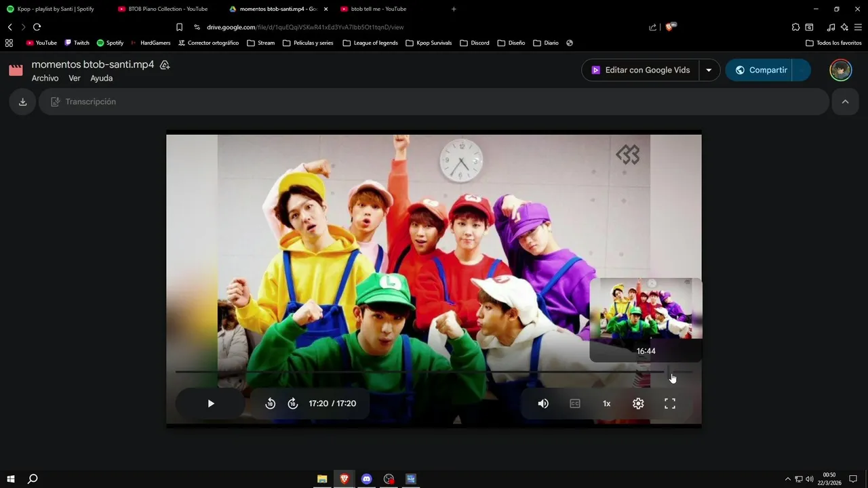The height and width of the screenshot is (488, 868).
Task: Click Editar con Google Vids button
Action: [640, 70]
